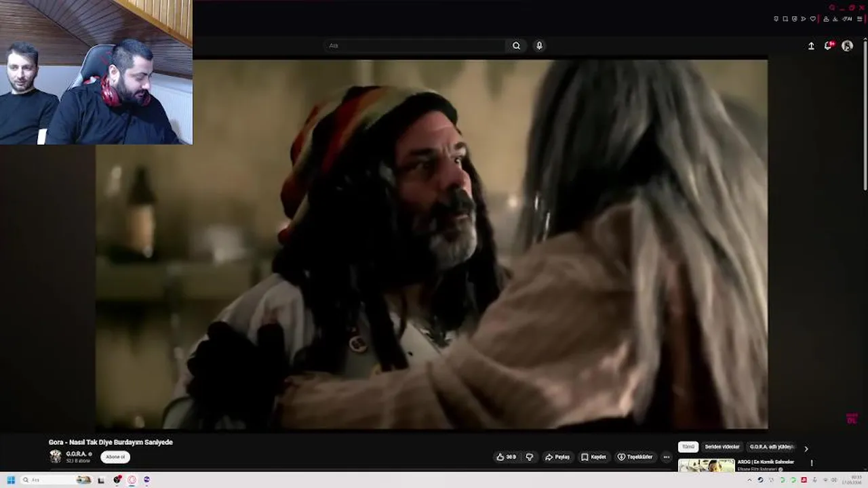Open browser downloads icon
The width and height of the screenshot is (868, 488).
pos(835,19)
